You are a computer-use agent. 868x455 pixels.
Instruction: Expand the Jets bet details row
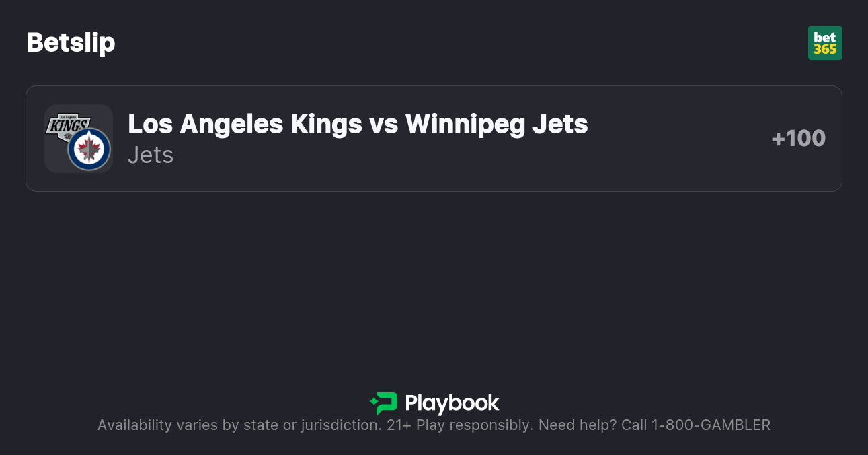[150, 155]
